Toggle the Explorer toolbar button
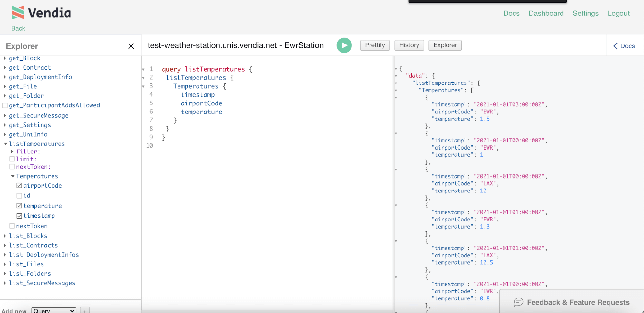Image resolution: width=644 pixels, height=313 pixels. [445, 45]
